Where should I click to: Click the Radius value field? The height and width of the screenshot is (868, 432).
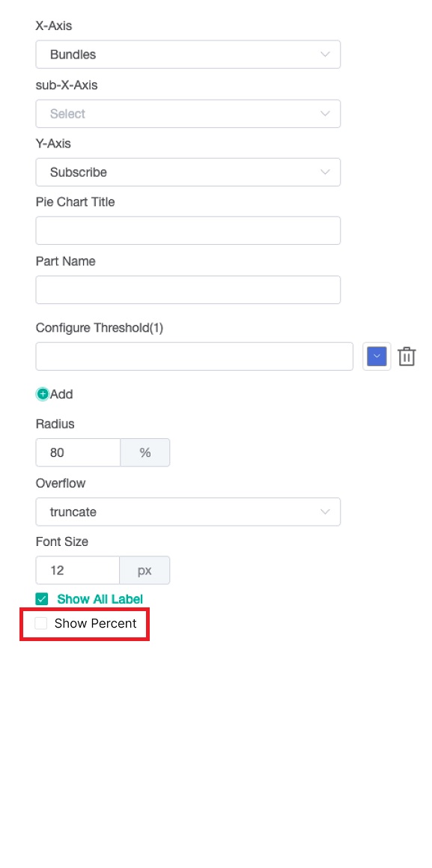click(x=78, y=453)
